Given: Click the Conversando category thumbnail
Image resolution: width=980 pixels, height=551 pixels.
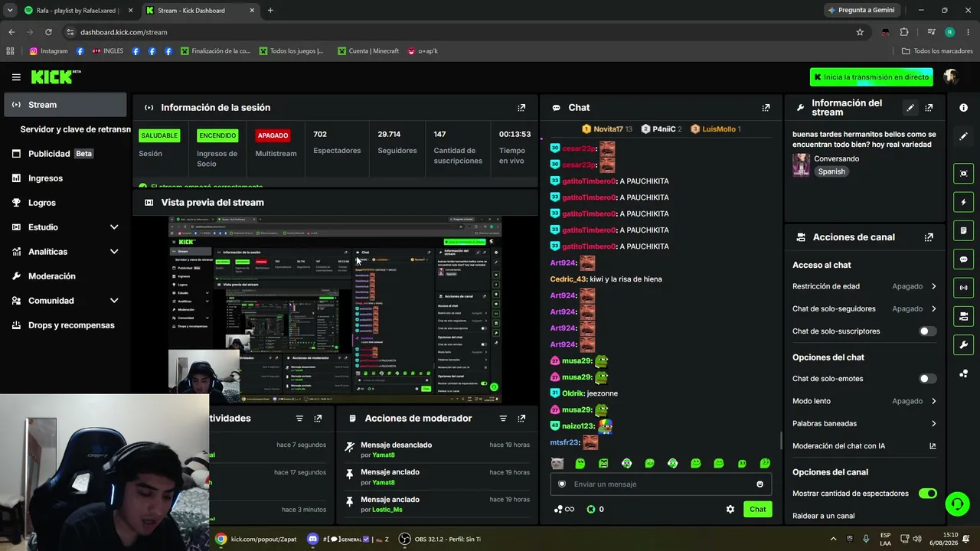Looking at the screenshot, I should pyautogui.click(x=801, y=165).
